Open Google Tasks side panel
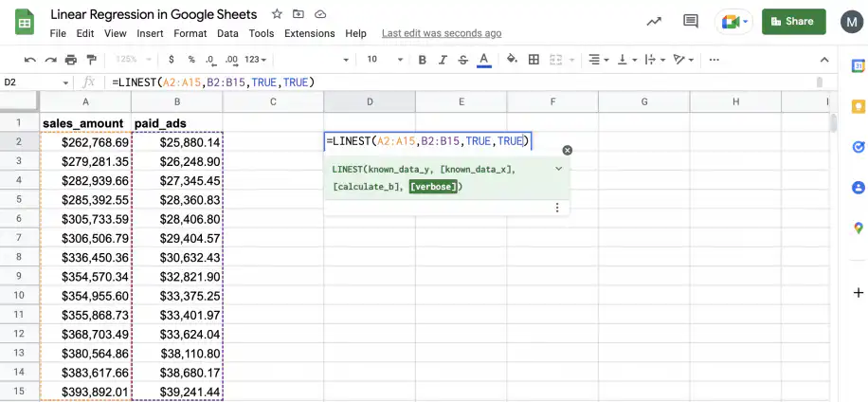Viewport: 868px width, 402px height. (858, 147)
